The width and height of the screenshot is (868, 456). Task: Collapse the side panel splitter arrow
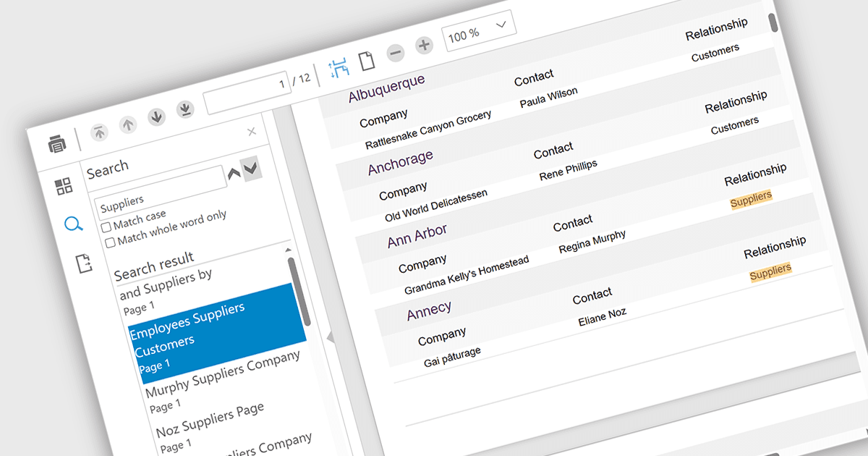click(x=331, y=337)
